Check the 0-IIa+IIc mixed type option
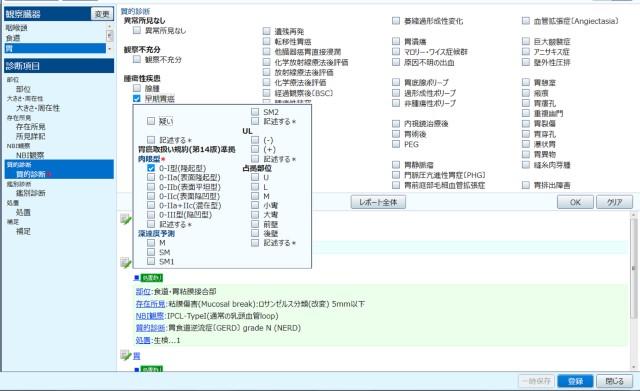 151,205
